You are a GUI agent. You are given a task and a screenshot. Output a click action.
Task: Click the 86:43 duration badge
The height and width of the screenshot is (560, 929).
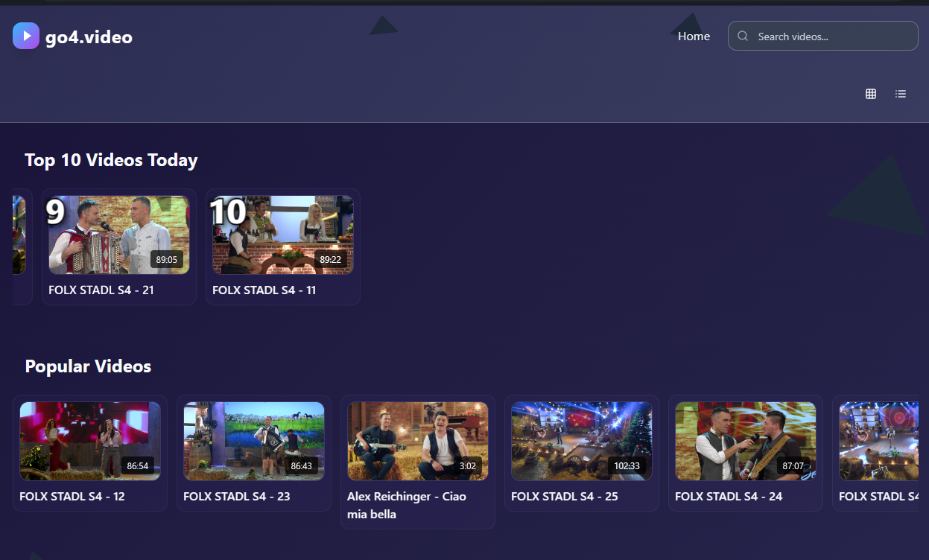point(302,466)
